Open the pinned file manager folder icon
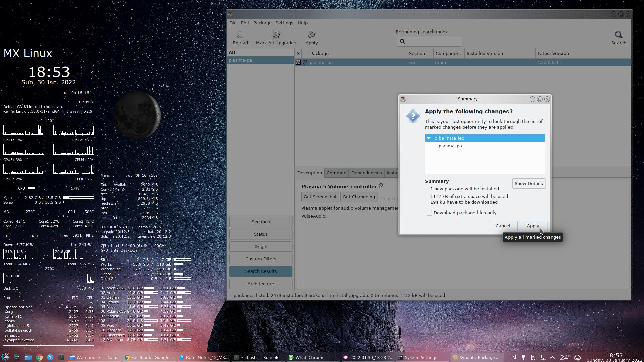 [28, 357]
